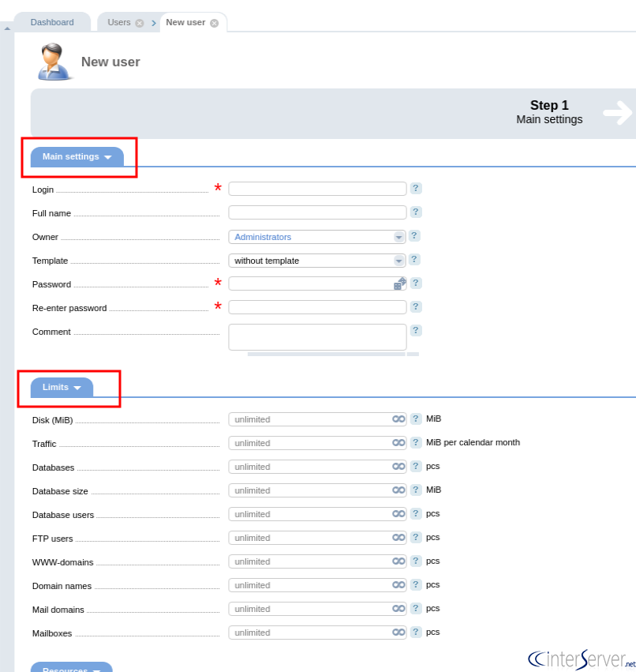636x672 pixels.
Task: Switch to the Dashboard tab
Action: [52, 22]
